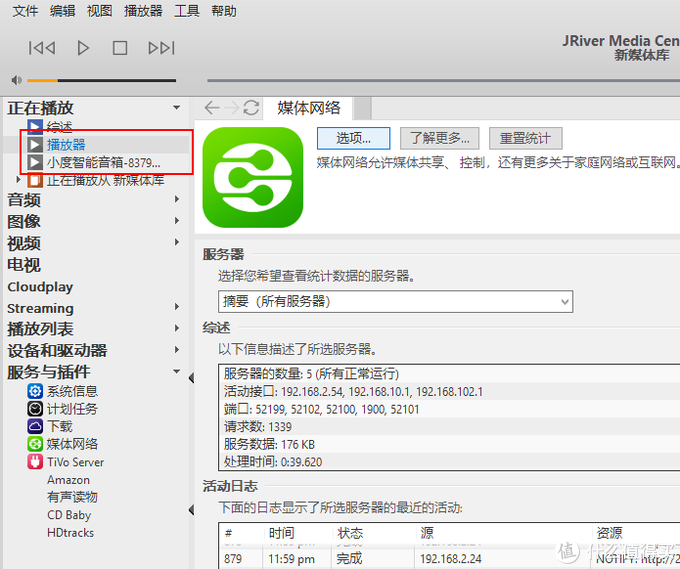Expand the 正在播放从 新媒体库 node
Image resolution: width=680 pixels, height=569 pixels.
tap(18, 180)
